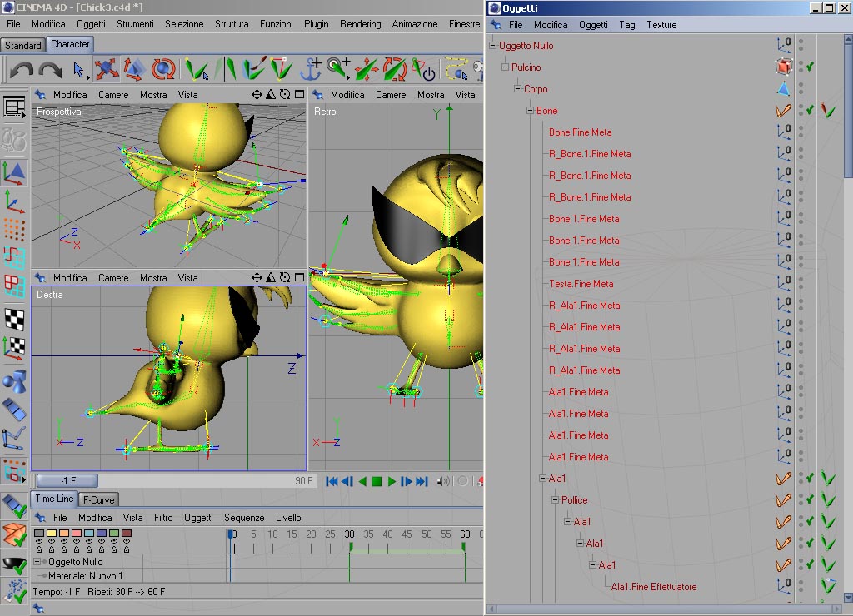Select the yellow layer color swatch

pos(52,534)
